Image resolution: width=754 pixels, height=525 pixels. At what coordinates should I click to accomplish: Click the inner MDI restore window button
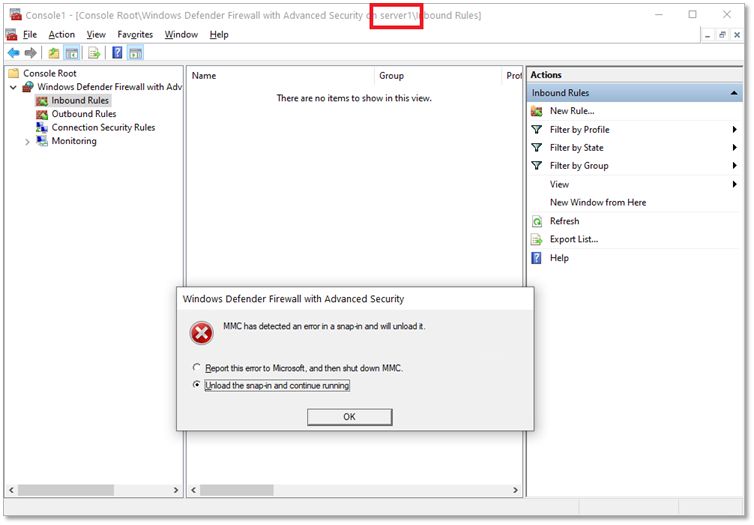[722, 35]
